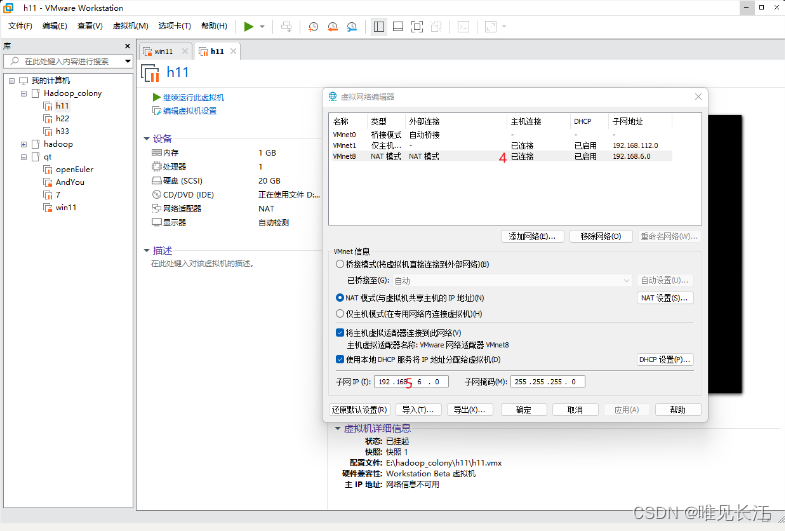Click 还原默认设置 button
785x531 pixels.
(x=359, y=410)
